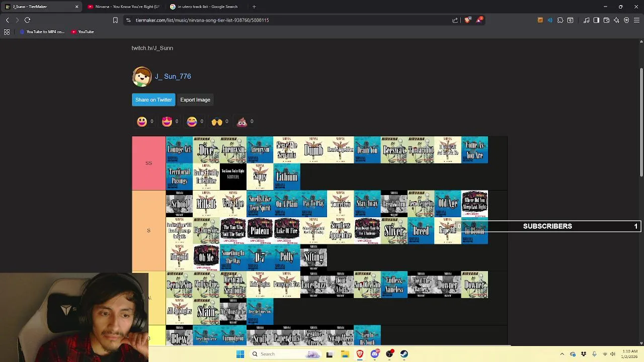The width and height of the screenshot is (644, 362).
Task: Open the Brave Shields lion icon
Action: coord(467,20)
